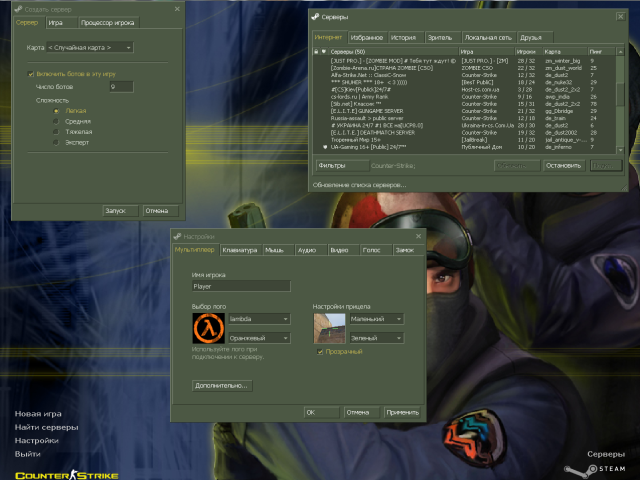640x480 pixels.
Task: Open the Маленький crosshair size dropdown
Action: point(376,319)
